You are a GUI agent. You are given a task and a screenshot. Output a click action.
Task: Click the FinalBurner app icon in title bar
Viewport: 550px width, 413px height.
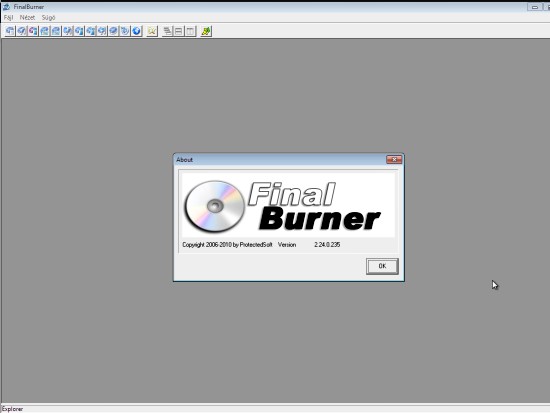point(6,7)
